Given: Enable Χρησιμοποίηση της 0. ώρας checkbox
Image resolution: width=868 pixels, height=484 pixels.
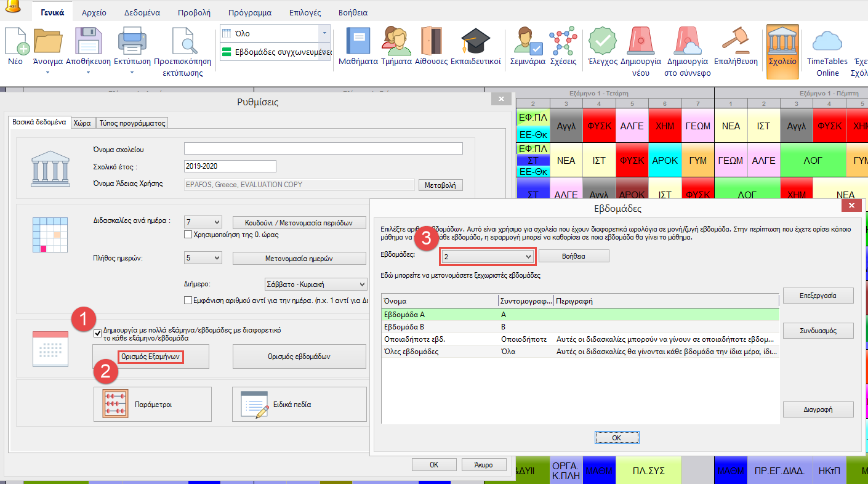Looking at the screenshot, I should pos(189,235).
